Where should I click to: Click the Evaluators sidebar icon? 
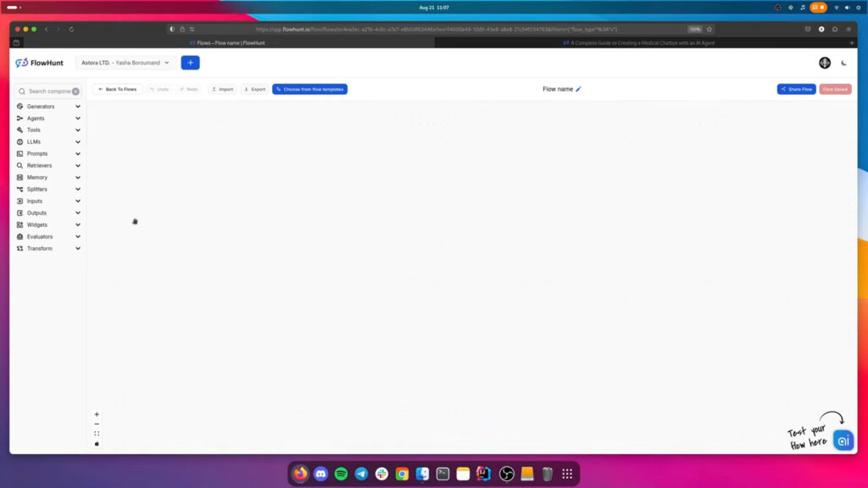click(20, 236)
